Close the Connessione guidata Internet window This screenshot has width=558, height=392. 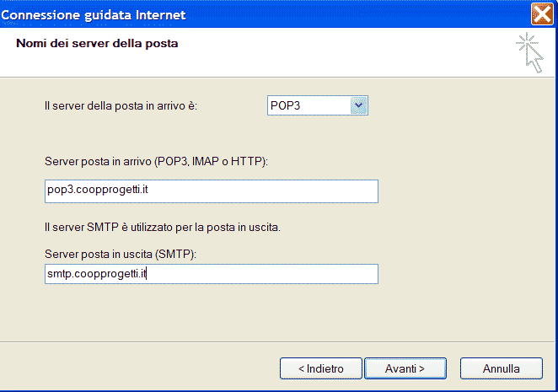[x=542, y=14]
